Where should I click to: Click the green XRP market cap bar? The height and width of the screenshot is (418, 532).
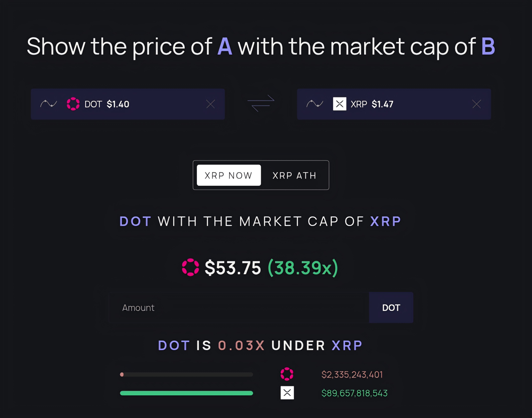187,393
